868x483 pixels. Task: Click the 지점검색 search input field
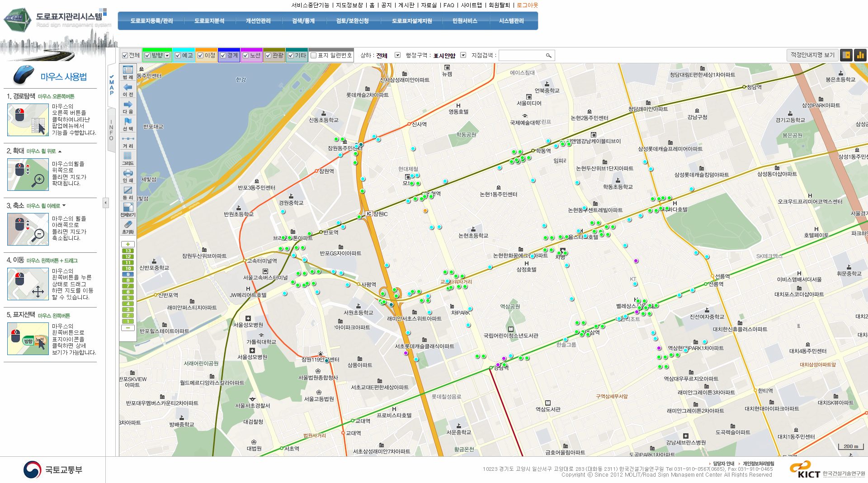(x=521, y=55)
